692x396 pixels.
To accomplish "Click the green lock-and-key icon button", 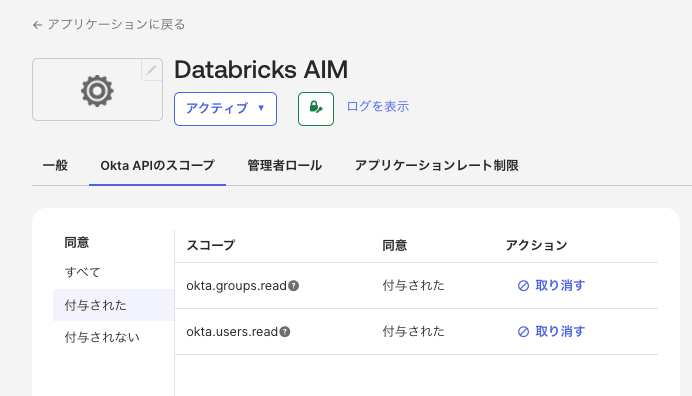I will click(316, 109).
